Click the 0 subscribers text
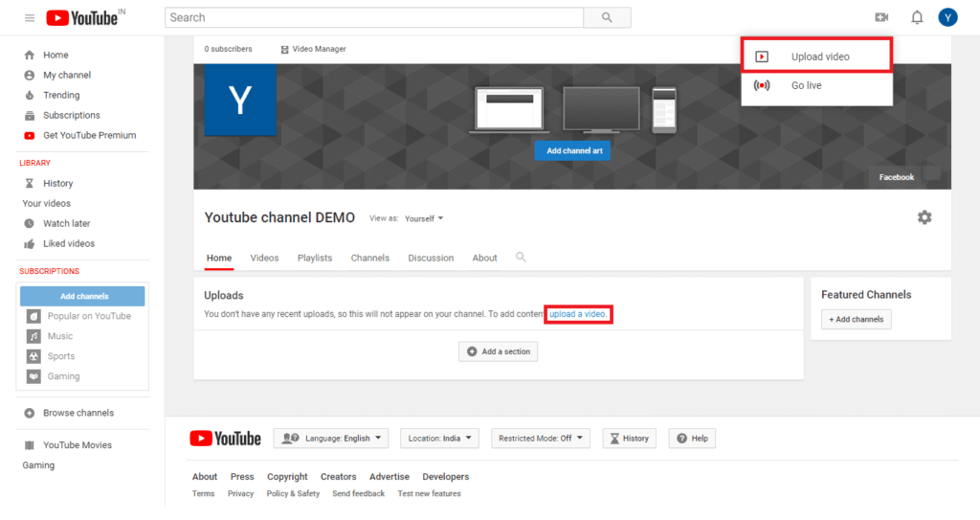The width and height of the screenshot is (980, 520). click(228, 49)
